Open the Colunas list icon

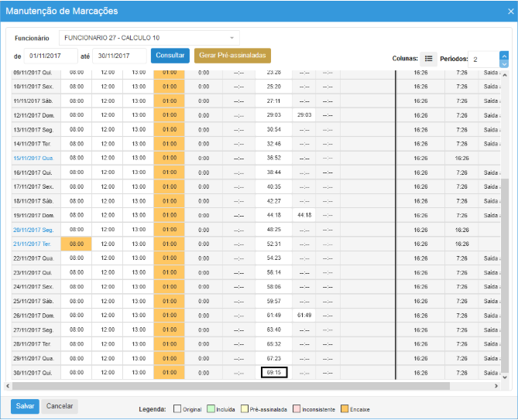428,59
